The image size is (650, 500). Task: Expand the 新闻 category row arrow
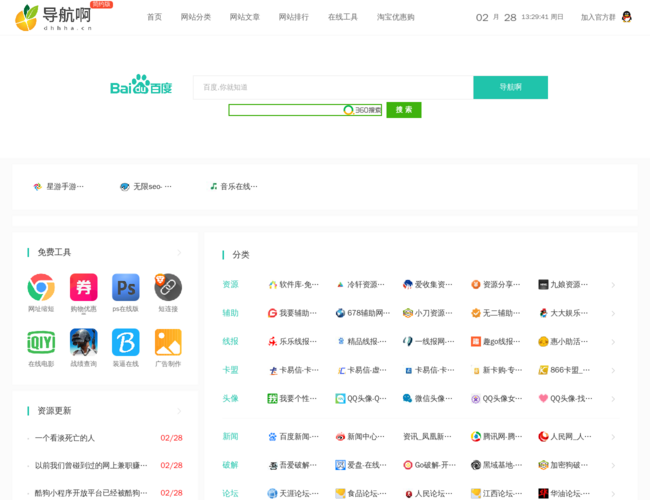(613, 437)
